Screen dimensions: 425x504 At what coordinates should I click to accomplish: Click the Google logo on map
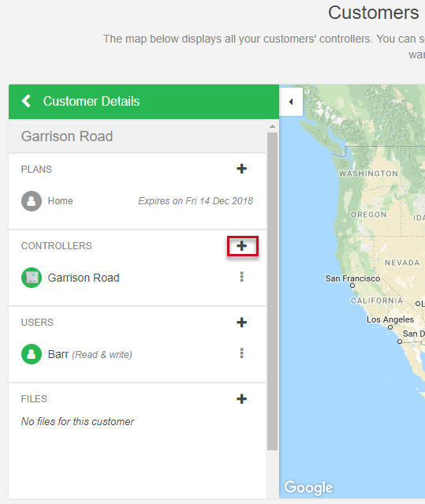(308, 487)
